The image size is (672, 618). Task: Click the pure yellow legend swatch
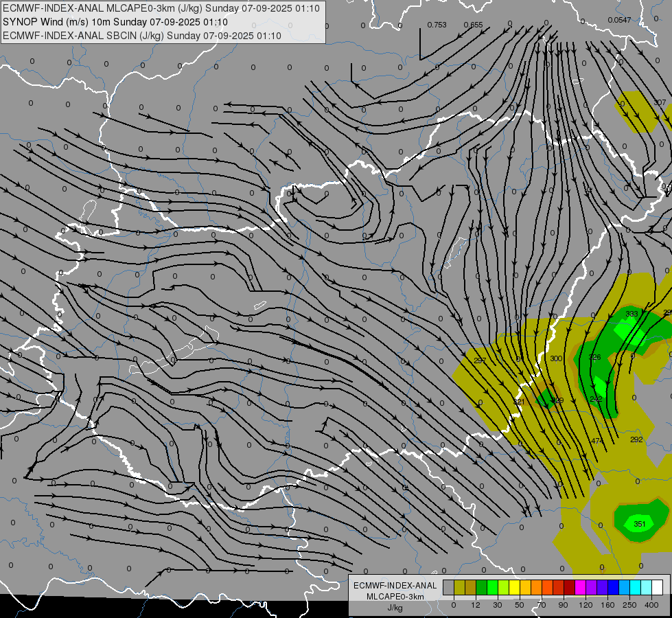(x=515, y=587)
